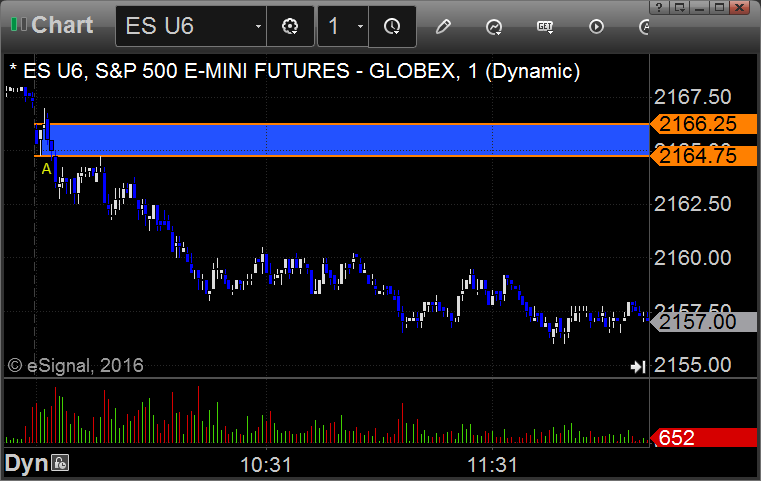Open the studies chart-line icon menu
Image resolution: width=761 pixels, height=481 pixels.
tap(494, 27)
